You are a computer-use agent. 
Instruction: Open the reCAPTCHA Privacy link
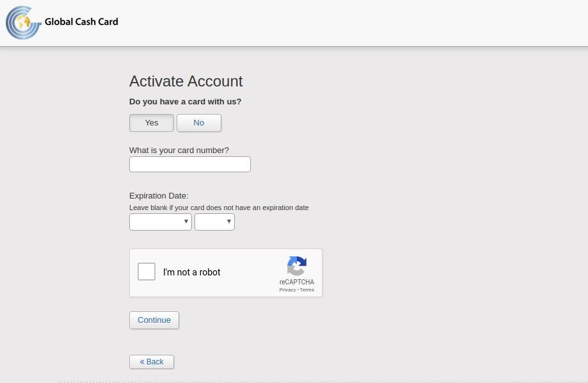coord(286,289)
